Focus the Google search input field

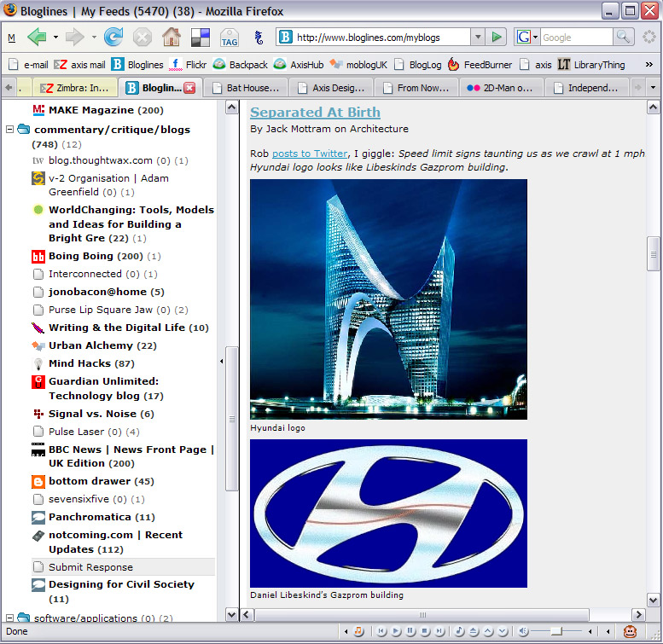click(x=577, y=38)
